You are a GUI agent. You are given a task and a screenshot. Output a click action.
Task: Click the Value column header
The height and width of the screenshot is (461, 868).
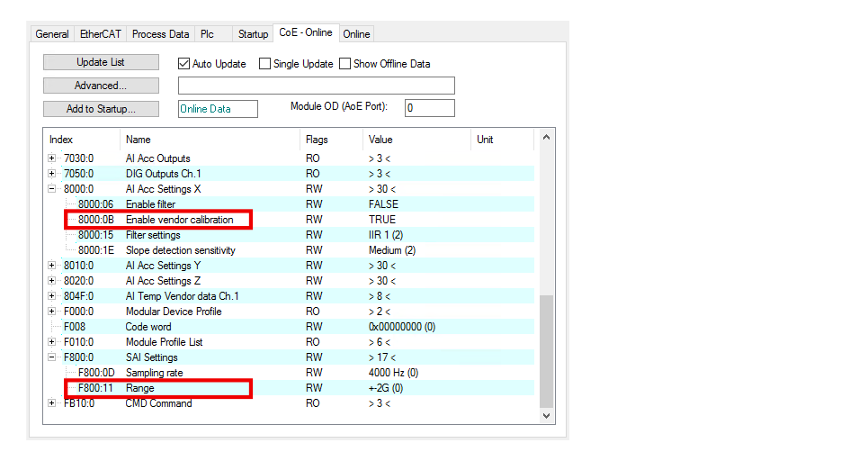click(x=416, y=140)
